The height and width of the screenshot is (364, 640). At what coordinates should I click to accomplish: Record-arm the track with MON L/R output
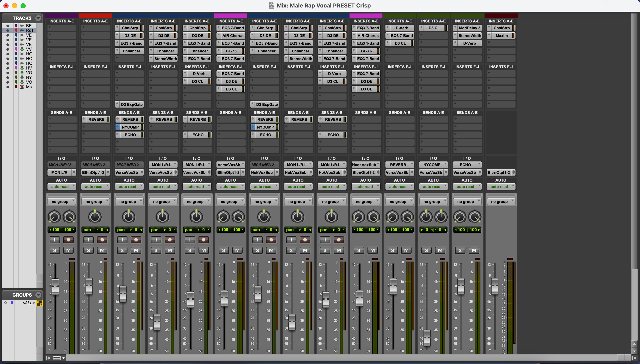68,240
